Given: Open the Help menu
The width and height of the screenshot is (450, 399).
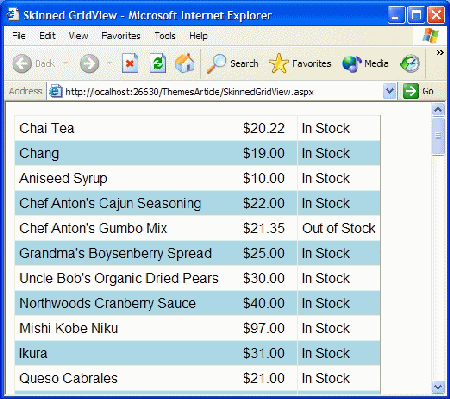Looking at the screenshot, I should pos(198,35).
